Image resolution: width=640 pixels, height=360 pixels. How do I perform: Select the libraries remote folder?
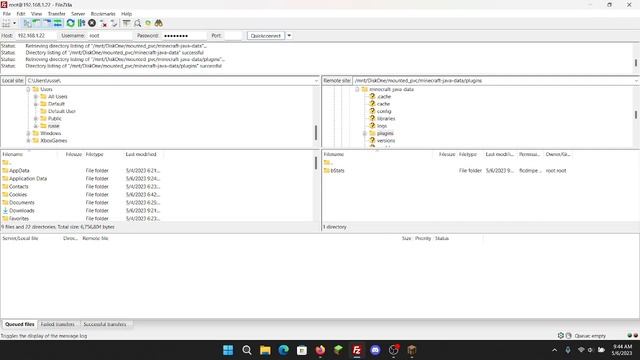tap(386, 119)
